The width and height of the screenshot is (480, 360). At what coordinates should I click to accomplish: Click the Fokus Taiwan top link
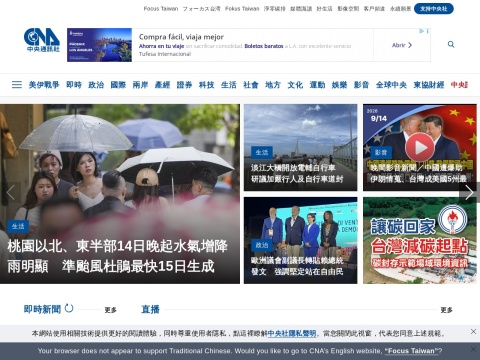242,9
